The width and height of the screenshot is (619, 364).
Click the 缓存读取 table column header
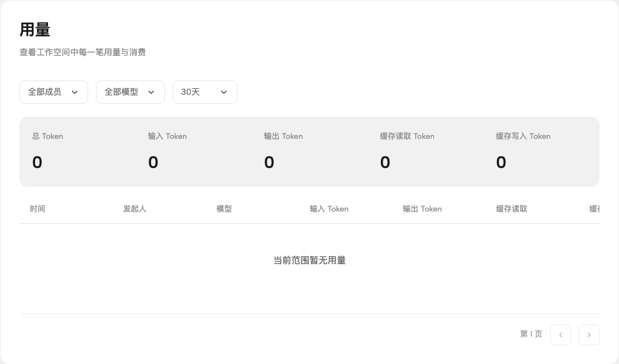(x=512, y=209)
